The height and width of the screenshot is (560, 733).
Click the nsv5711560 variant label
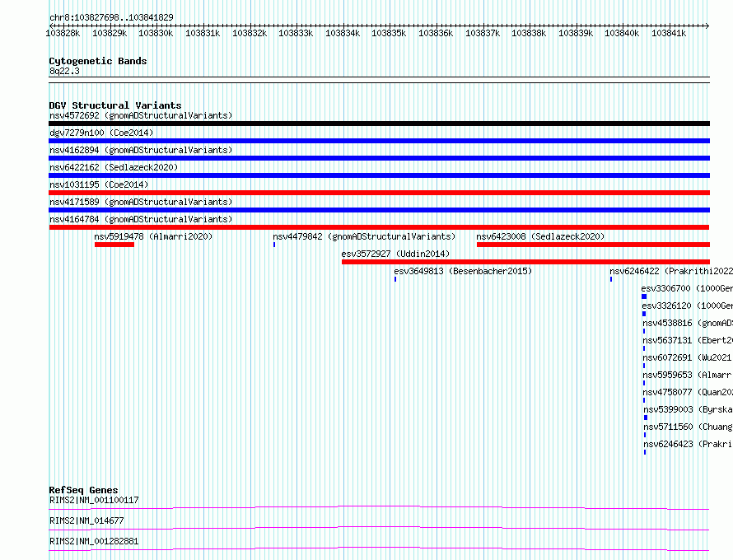click(689, 427)
